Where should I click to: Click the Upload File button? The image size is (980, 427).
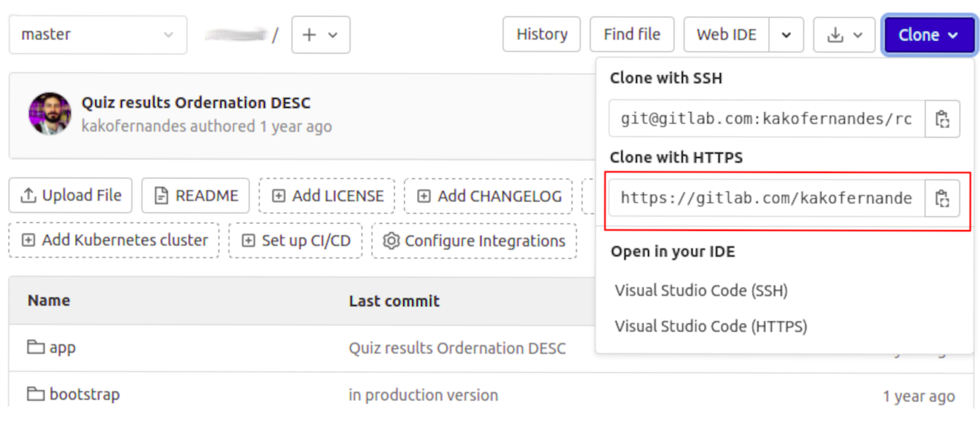tap(71, 196)
